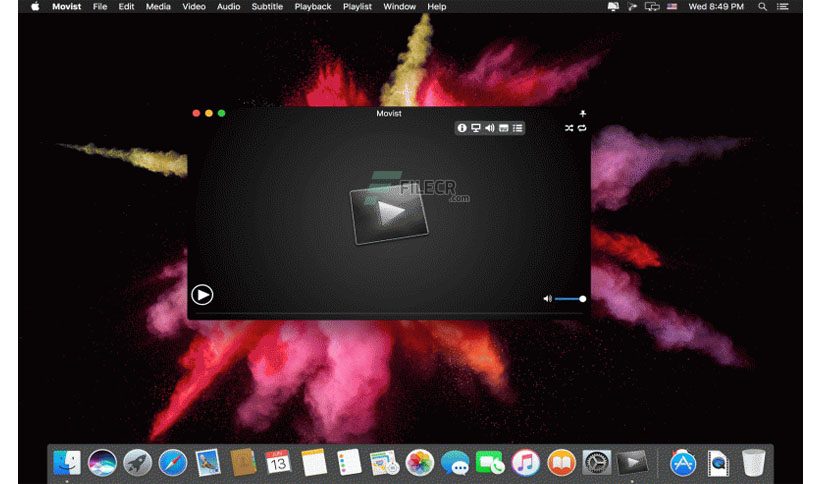Open Photos pinwheel icon
Viewport: 836px width, 484px height.
[420, 462]
